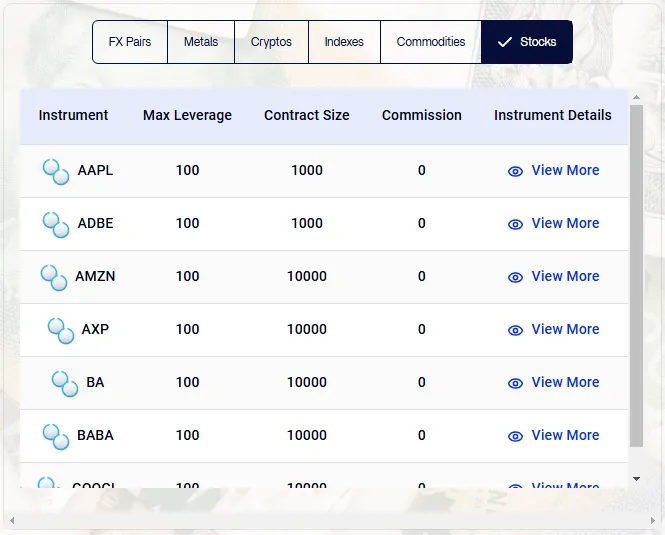This screenshot has height=535, width=665.
Task: Click the eye icon in BA row
Action: (515, 383)
